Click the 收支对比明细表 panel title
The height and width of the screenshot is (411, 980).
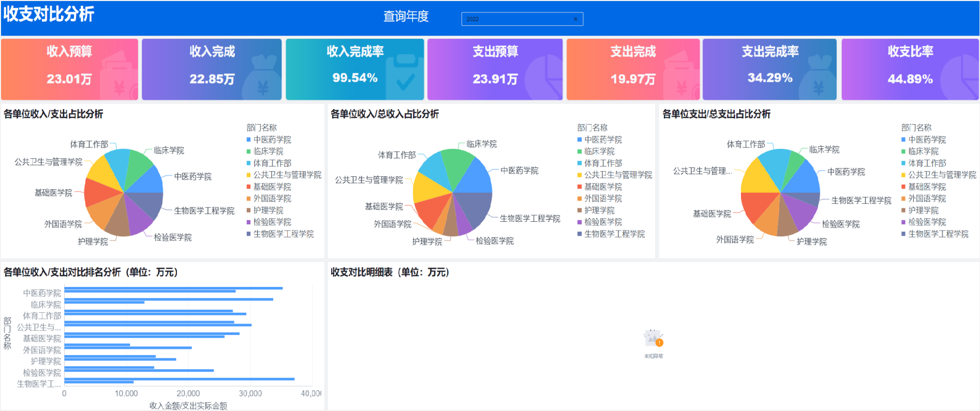pos(390,272)
